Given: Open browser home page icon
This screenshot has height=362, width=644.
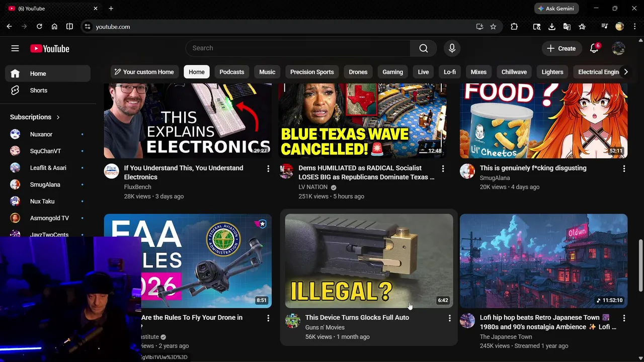Looking at the screenshot, I should coord(54,27).
